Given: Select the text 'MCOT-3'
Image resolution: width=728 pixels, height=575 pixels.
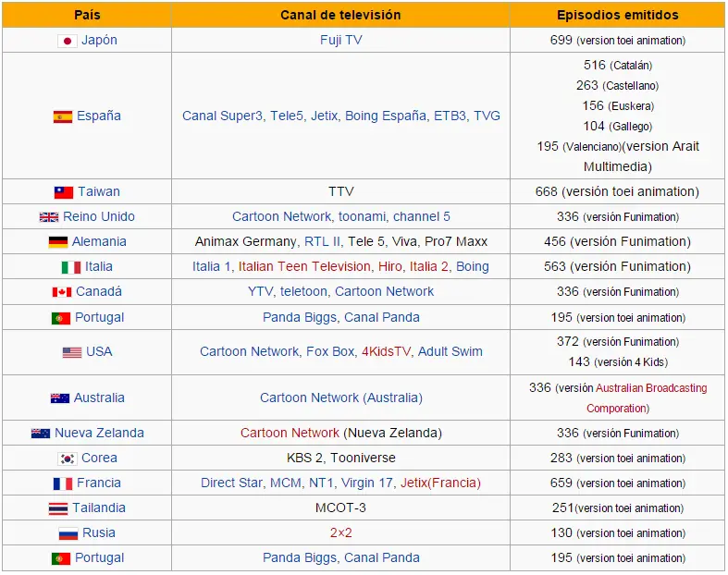Looking at the screenshot, I should pos(340,508).
